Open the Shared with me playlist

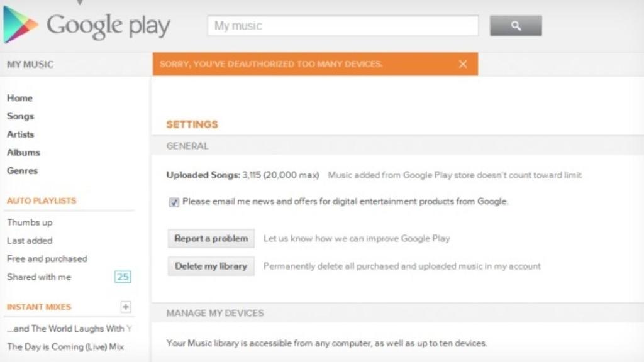click(38, 277)
